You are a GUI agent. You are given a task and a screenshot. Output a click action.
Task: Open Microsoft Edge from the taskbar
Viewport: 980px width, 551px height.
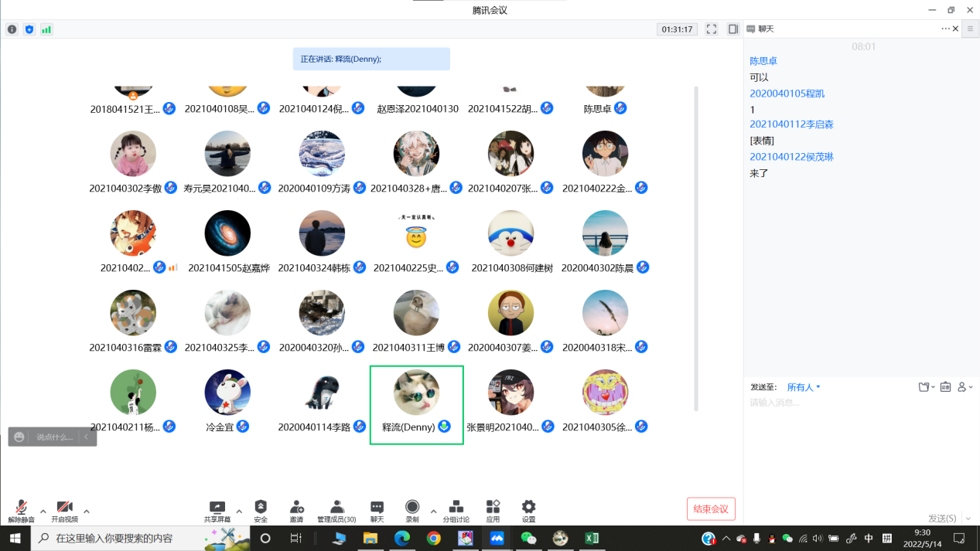tap(401, 538)
